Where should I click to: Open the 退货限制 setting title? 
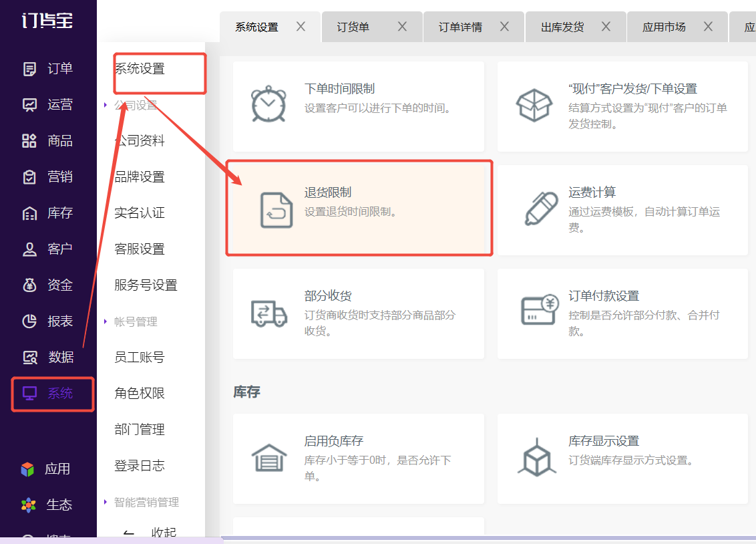[x=328, y=192]
